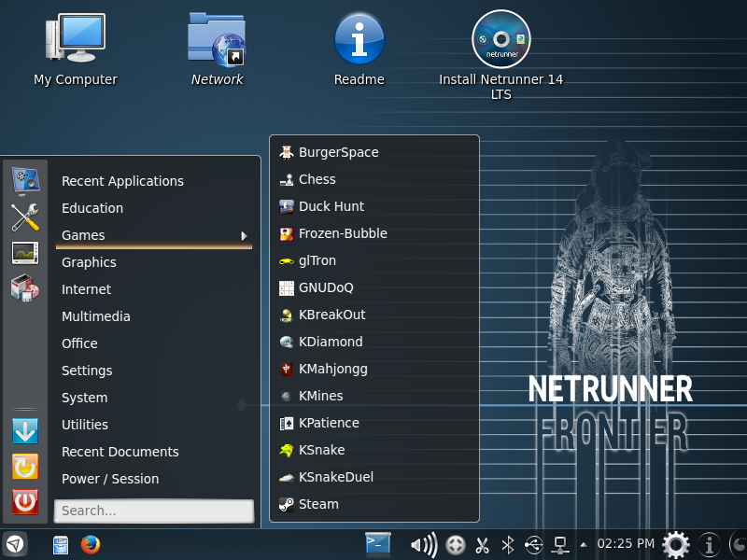Switch to the terminal window in taskbar
The image size is (747, 560).
(378, 544)
